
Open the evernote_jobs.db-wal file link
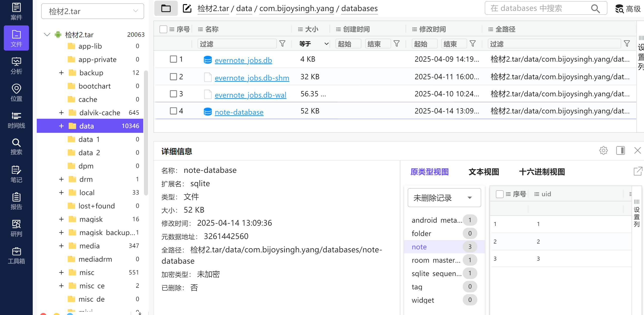250,95
